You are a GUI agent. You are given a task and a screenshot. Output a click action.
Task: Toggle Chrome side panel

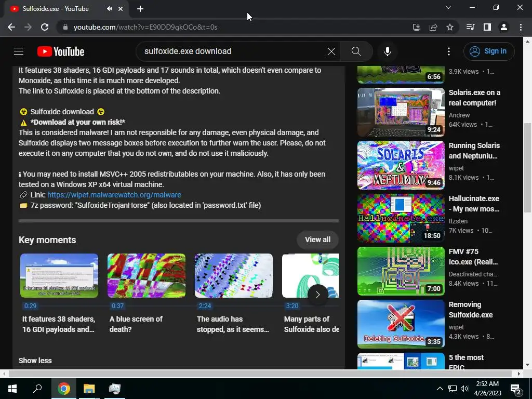pyautogui.click(x=487, y=27)
